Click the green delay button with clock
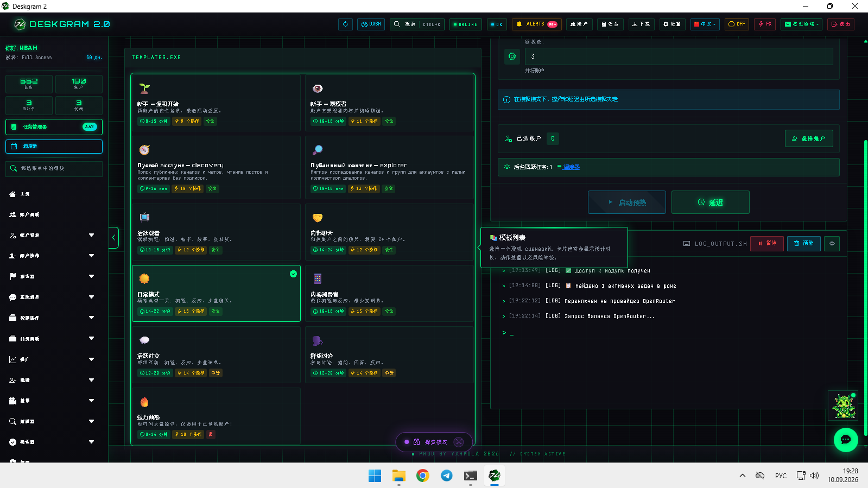This screenshot has width=868, height=488. (x=710, y=202)
